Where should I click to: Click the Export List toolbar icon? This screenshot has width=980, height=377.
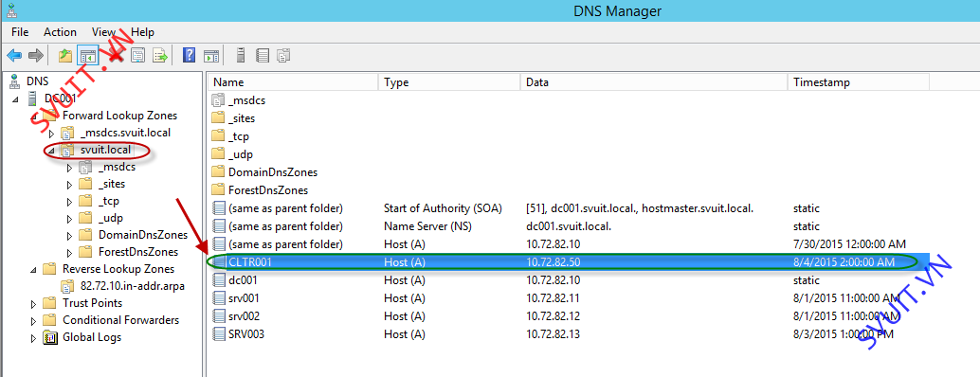tap(160, 56)
